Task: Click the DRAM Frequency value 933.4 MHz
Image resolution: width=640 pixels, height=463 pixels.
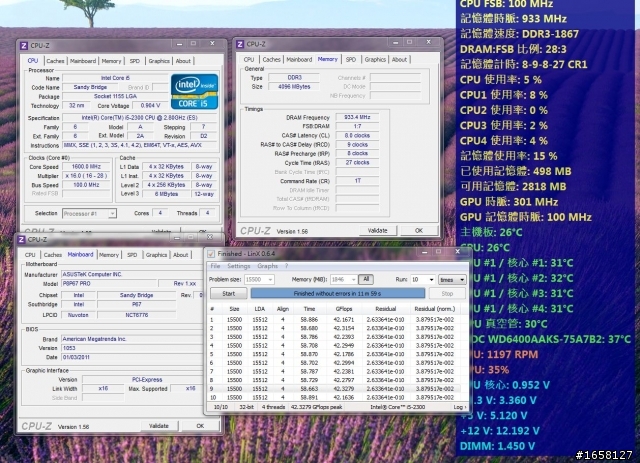Action: 357,117
